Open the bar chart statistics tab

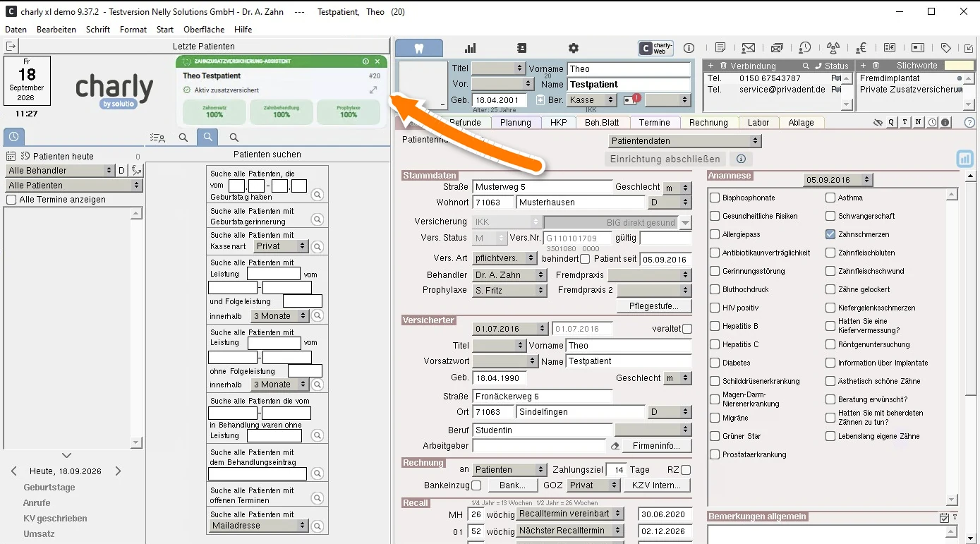(471, 48)
